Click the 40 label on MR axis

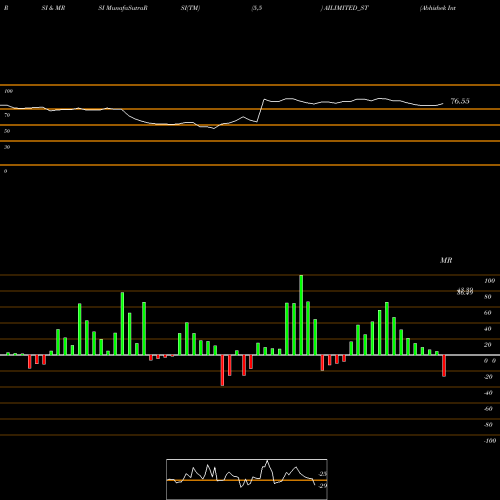[x=488, y=329]
